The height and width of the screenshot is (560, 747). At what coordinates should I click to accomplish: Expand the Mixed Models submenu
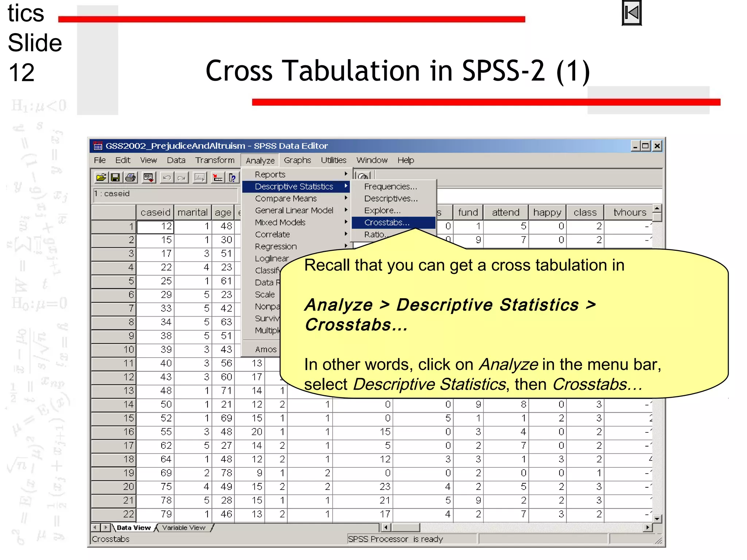(x=296, y=222)
